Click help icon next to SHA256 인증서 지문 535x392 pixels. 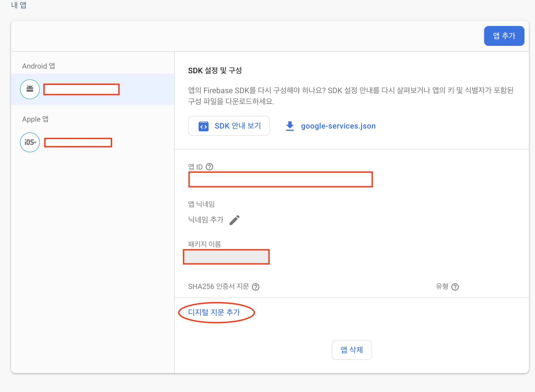(x=256, y=287)
